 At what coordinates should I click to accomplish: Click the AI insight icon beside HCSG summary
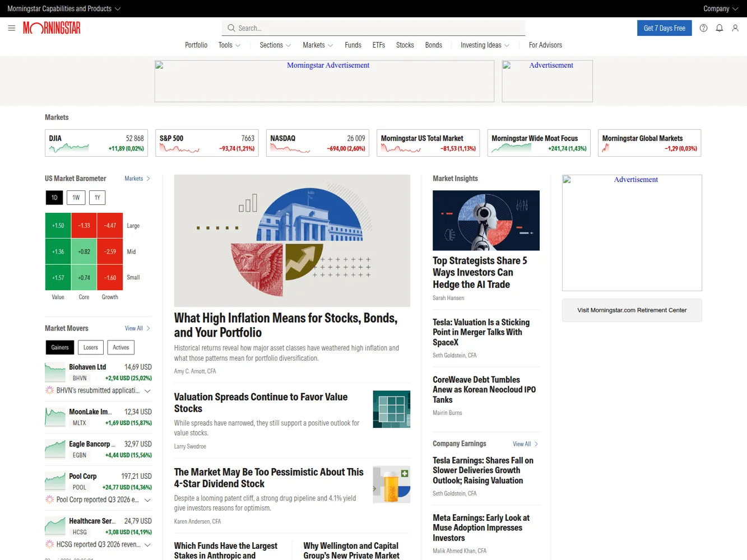click(49, 544)
